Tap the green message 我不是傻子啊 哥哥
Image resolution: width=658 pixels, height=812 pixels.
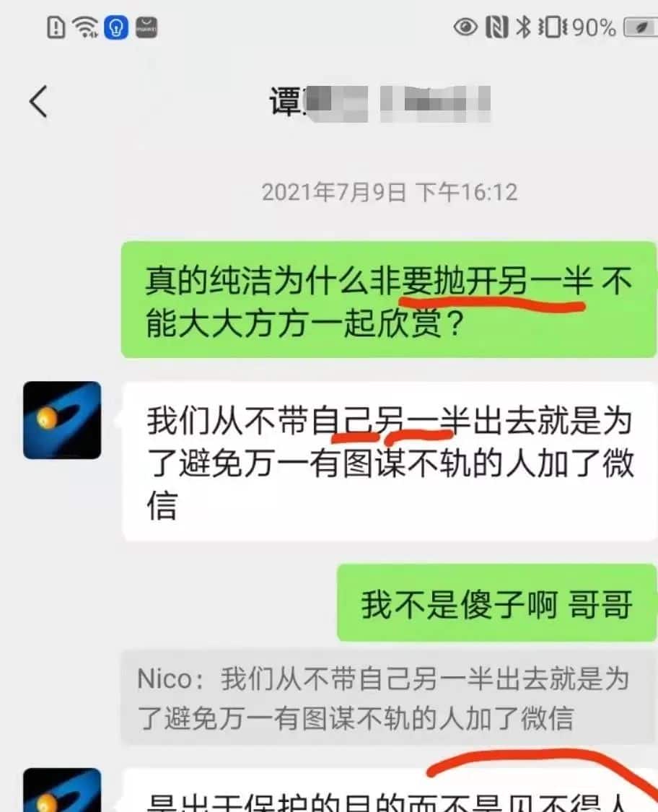click(x=497, y=603)
